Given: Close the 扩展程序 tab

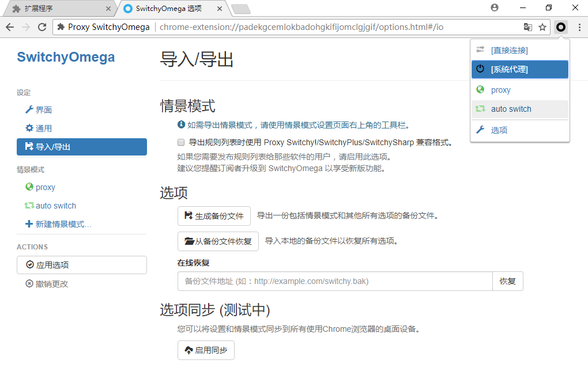Looking at the screenshot, I should point(108,9).
